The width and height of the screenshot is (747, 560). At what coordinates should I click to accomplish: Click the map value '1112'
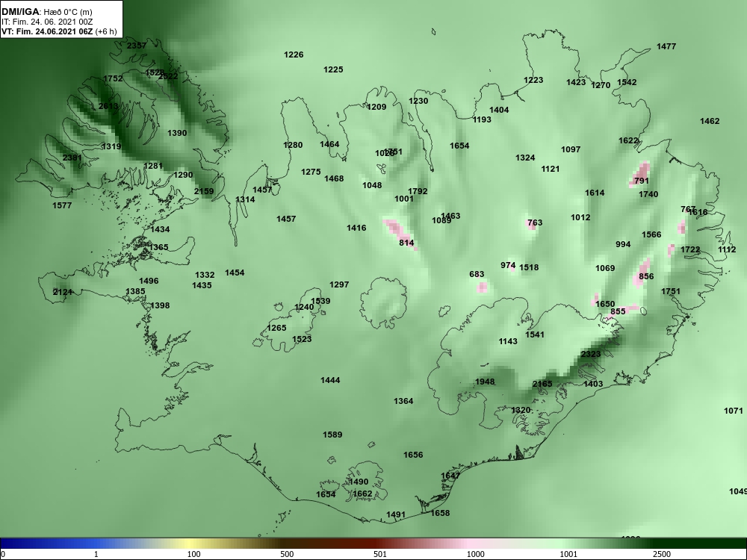click(727, 250)
